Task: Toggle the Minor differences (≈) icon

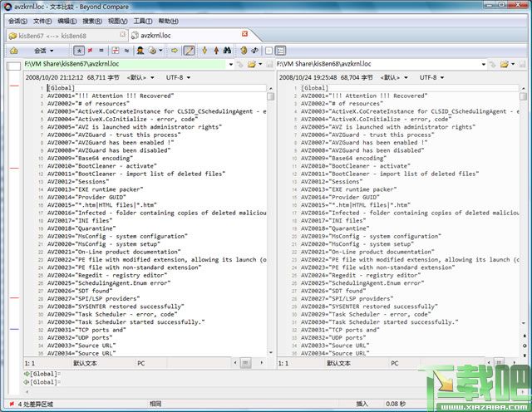Action: [126, 51]
